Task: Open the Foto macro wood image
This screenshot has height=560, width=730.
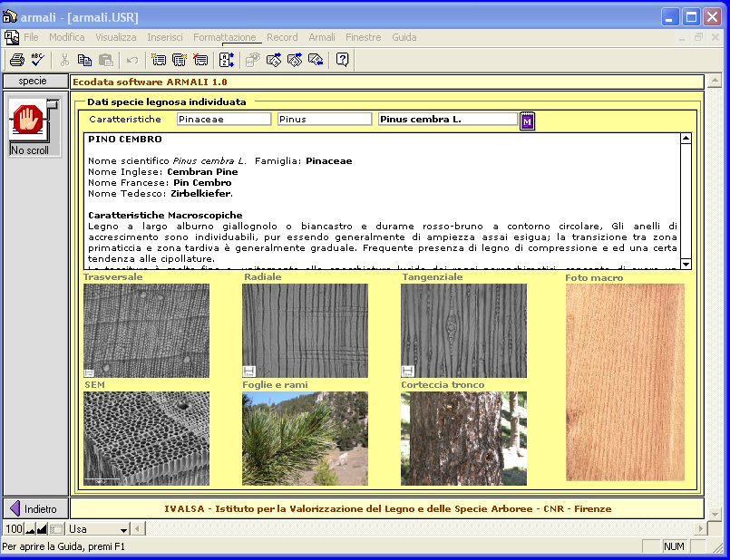Action: pos(625,382)
